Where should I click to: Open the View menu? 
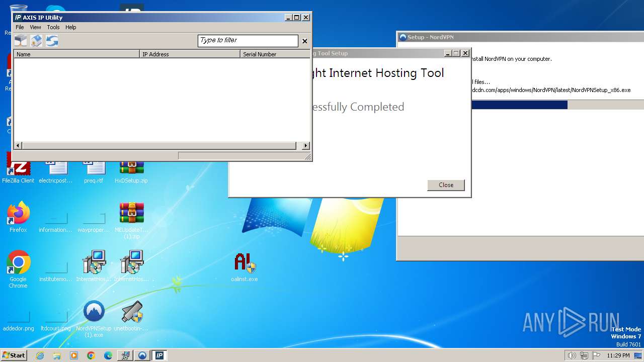pyautogui.click(x=35, y=27)
